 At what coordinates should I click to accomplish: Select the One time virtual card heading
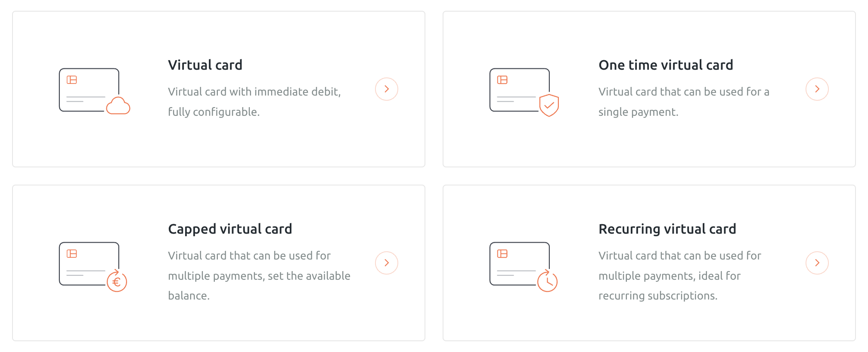coord(666,65)
